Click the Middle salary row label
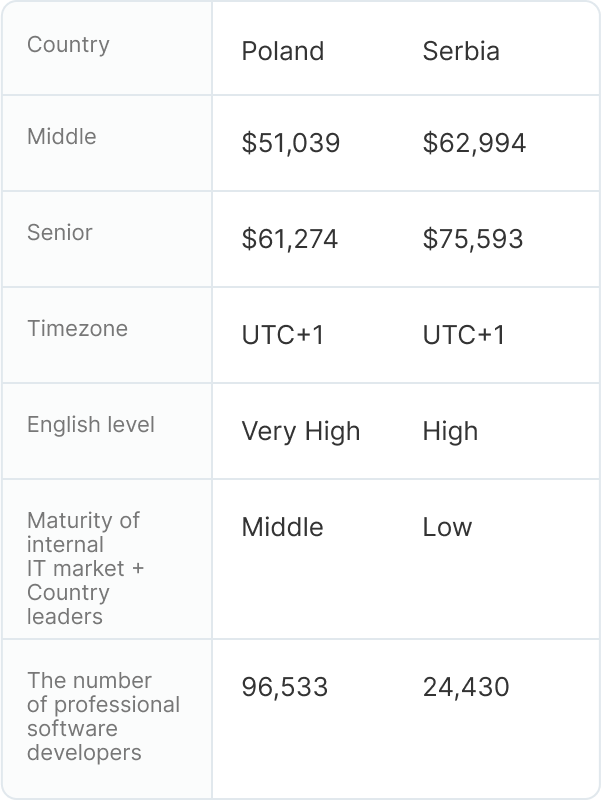Viewport: 601px width, 800px height. pos(62,137)
